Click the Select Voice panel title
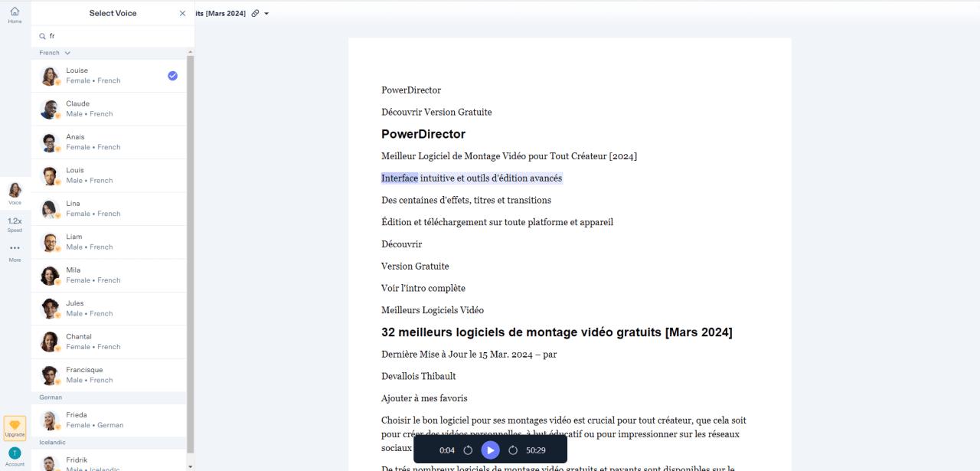Image resolution: width=980 pixels, height=471 pixels. [113, 14]
